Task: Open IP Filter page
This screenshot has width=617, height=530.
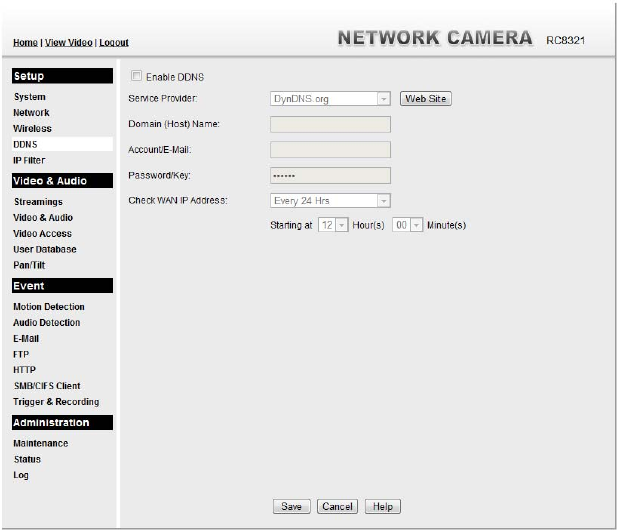Action: [x=29, y=160]
